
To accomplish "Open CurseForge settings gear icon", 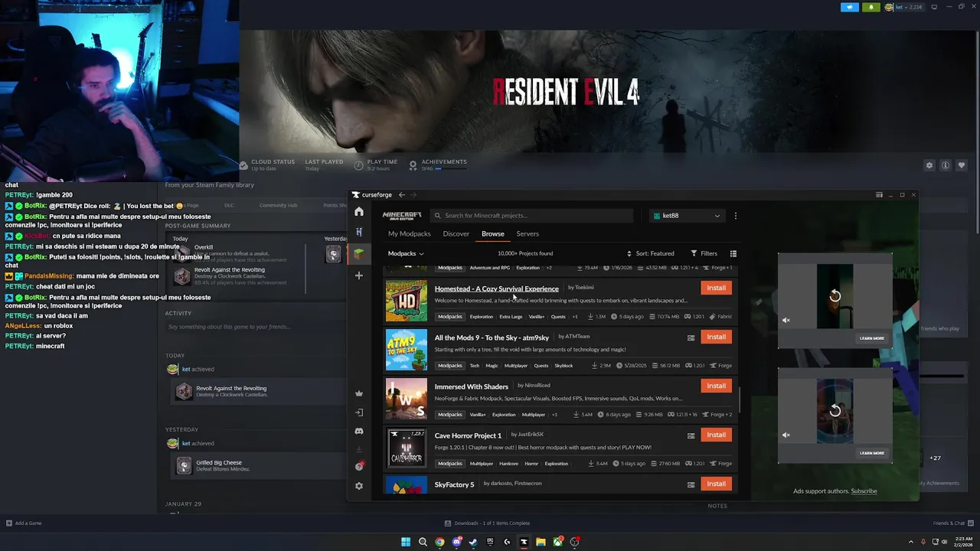I will pyautogui.click(x=359, y=486).
